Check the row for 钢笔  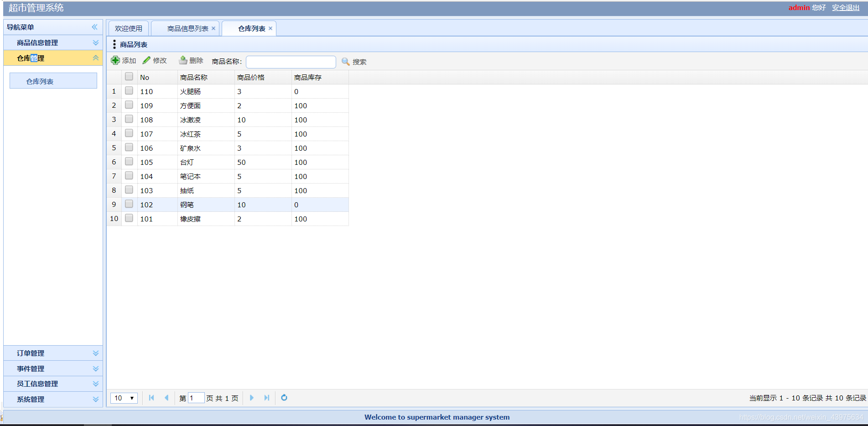pos(129,204)
